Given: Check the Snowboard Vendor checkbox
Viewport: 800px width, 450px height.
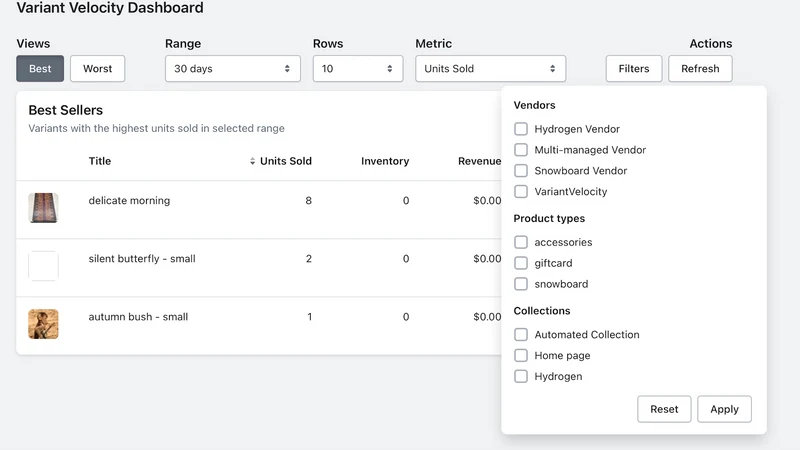Looking at the screenshot, I should point(521,171).
